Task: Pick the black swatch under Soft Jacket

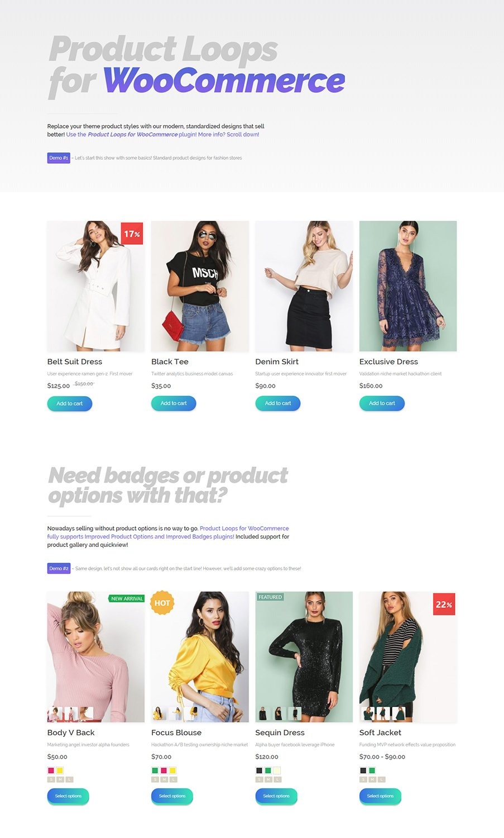Action: [x=363, y=770]
